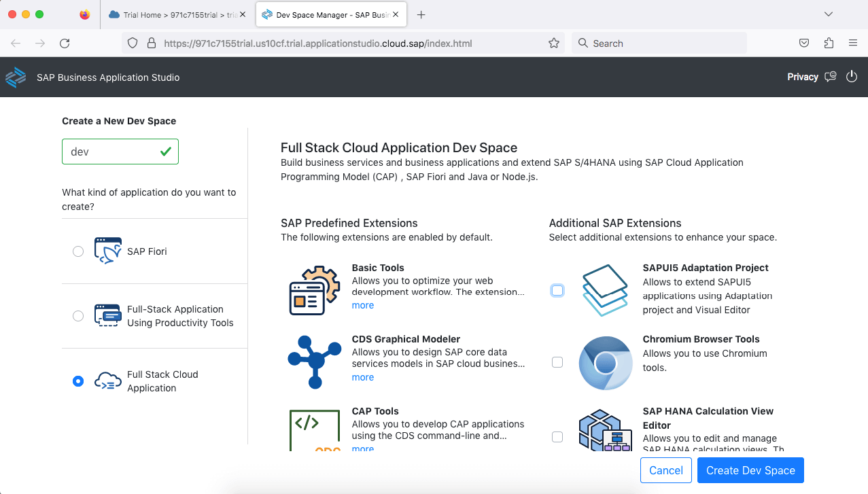Click the CDS Graphical Modeler icon
This screenshot has width=868, height=494.
[x=315, y=362]
